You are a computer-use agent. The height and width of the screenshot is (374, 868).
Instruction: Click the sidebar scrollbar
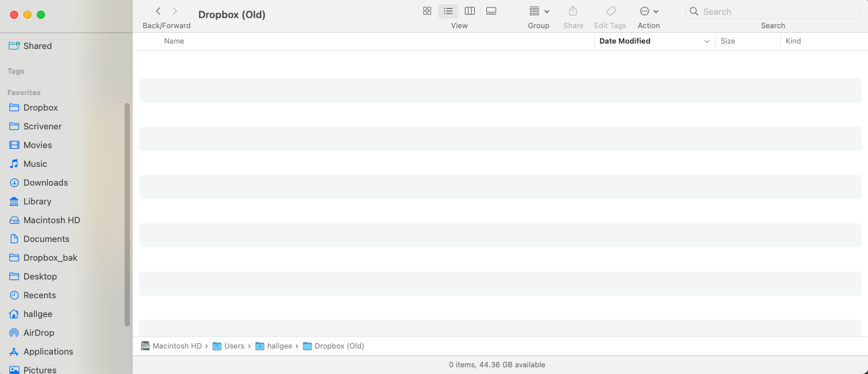tap(127, 214)
